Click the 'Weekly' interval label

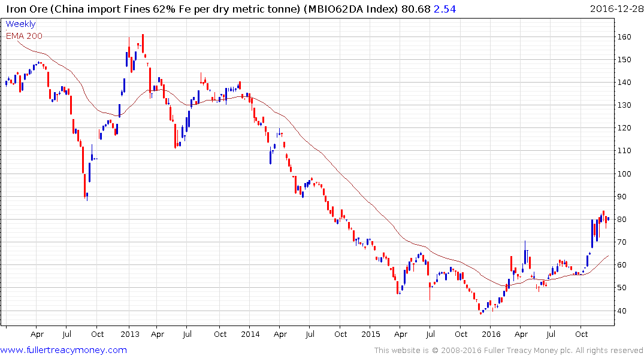[20, 24]
